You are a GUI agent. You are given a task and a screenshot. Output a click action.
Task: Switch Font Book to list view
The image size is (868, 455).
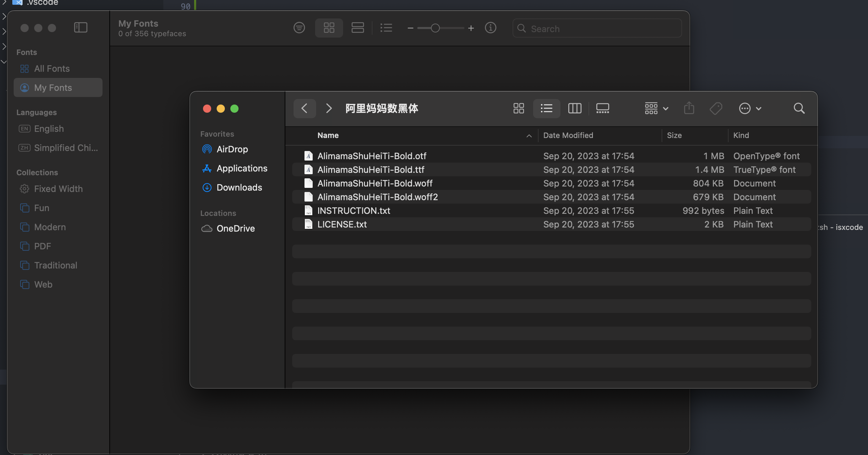point(386,28)
